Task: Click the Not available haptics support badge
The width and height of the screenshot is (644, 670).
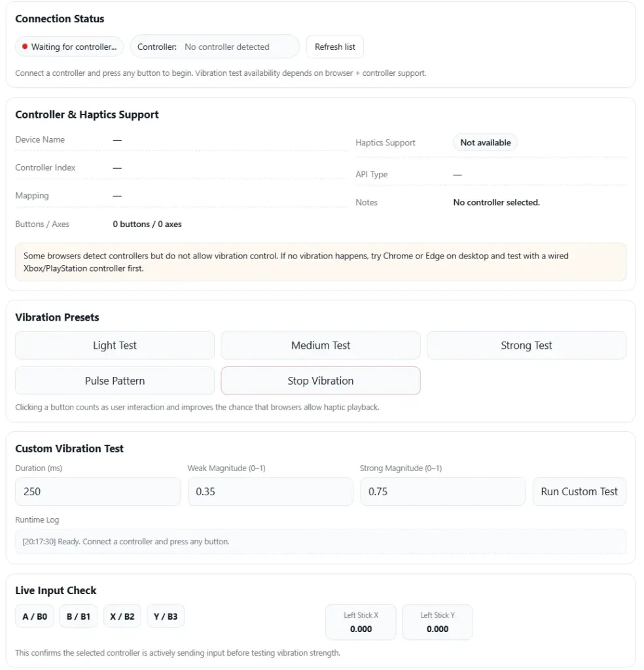Action: click(x=485, y=143)
